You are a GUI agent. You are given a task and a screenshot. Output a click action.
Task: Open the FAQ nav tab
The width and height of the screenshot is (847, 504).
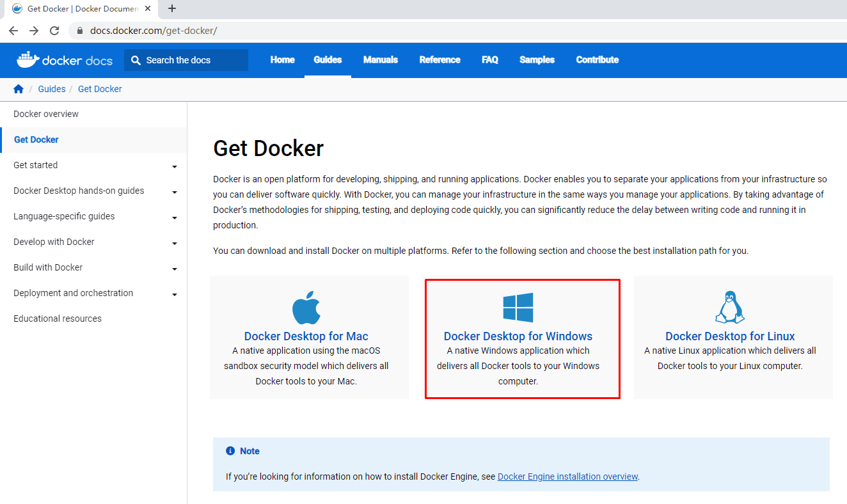[x=490, y=60]
